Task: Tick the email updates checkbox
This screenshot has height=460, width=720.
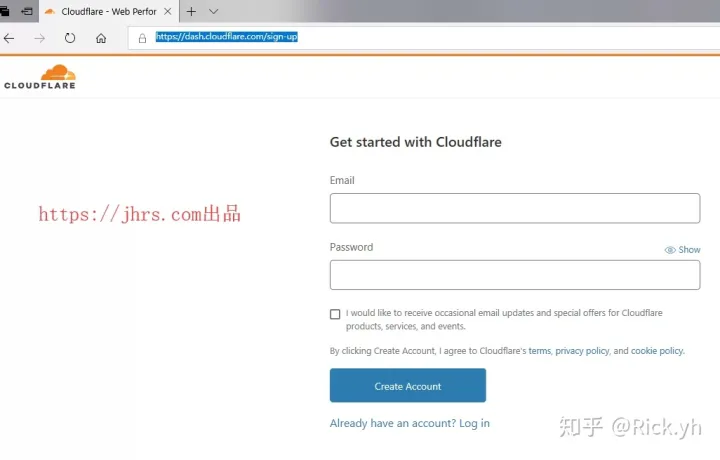Action: click(335, 314)
